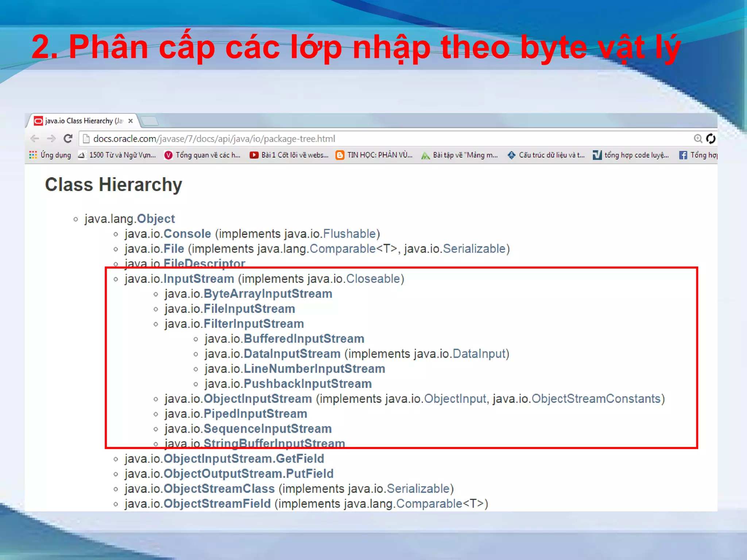Click the Class Hierarchy heading
Screen dimensions: 747x560
tap(113, 184)
